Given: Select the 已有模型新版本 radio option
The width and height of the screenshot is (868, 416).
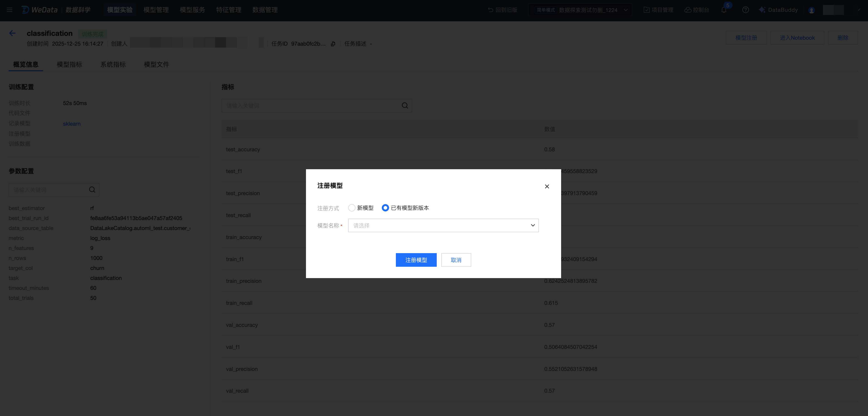Looking at the screenshot, I should pyautogui.click(x=385, y=208).
